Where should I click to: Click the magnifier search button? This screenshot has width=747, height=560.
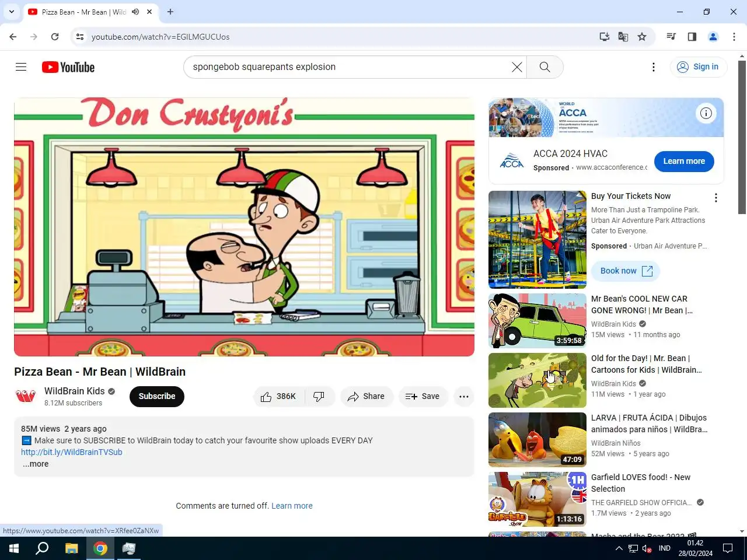[544, 67]
